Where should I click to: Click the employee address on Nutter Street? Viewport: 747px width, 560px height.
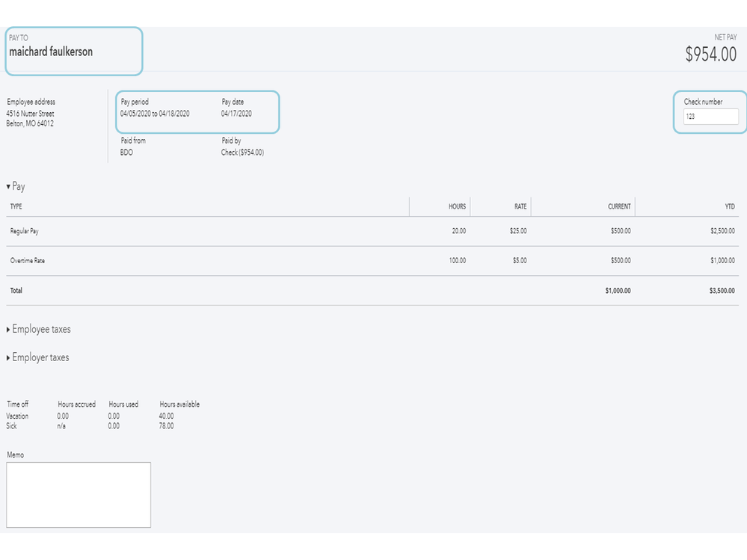[x=30, y=114]
